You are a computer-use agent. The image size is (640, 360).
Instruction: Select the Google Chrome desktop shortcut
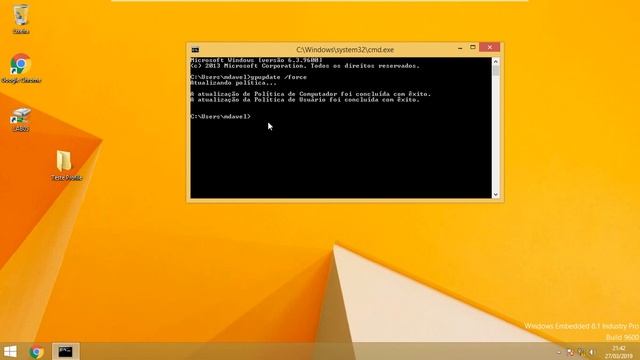coord(21,68)
